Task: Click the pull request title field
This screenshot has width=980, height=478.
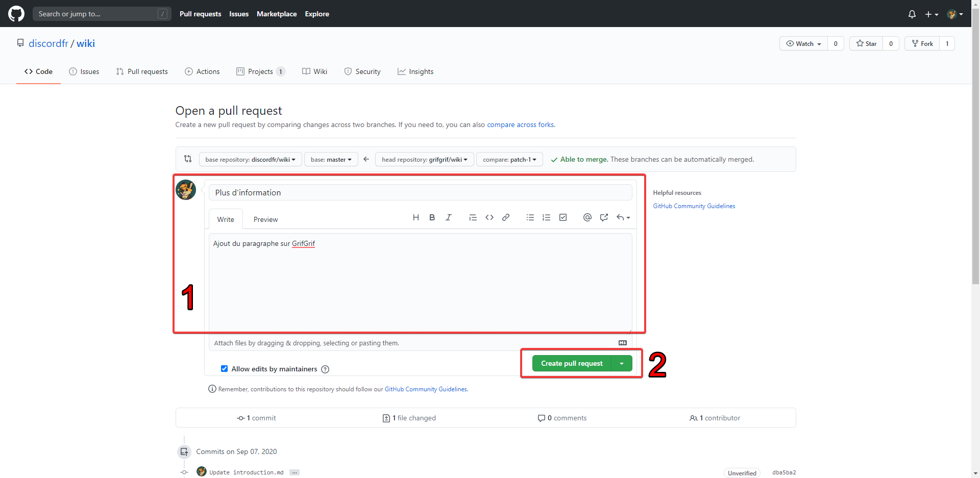Action: point(421,192)
